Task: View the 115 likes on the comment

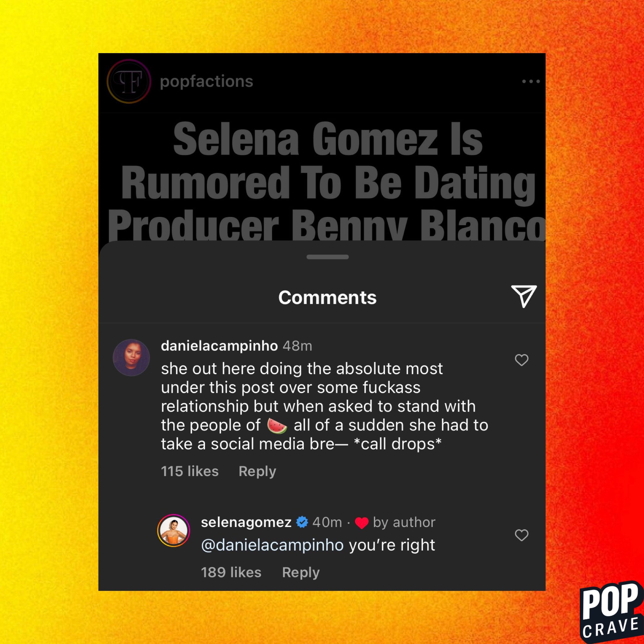Action: tap(190, 471)
